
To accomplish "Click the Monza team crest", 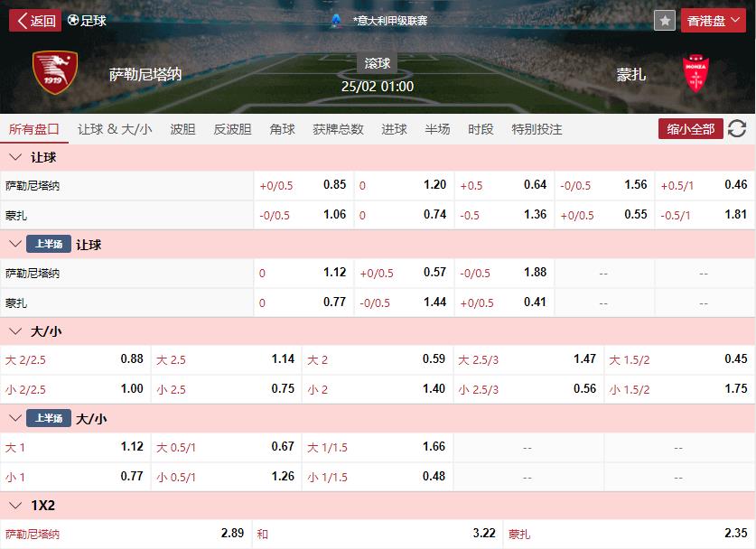I will (x=695, y=74).
